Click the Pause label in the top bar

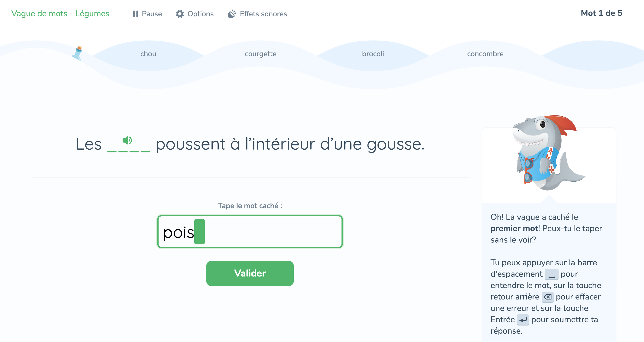tap(152, 14)
